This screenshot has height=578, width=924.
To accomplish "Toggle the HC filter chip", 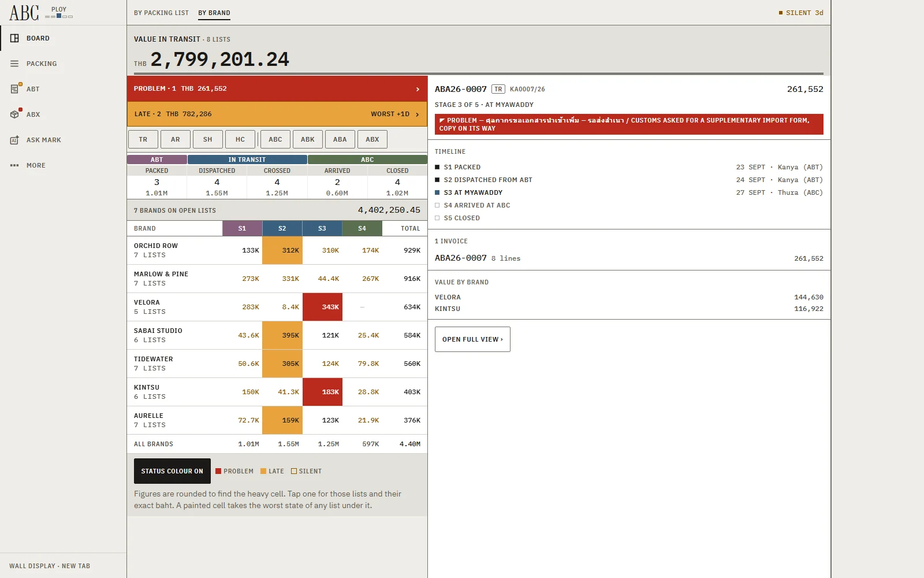I will [240, 139].
